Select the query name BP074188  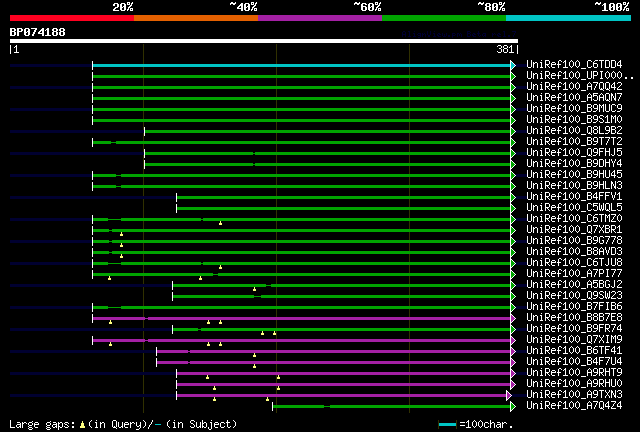(38, 32)
